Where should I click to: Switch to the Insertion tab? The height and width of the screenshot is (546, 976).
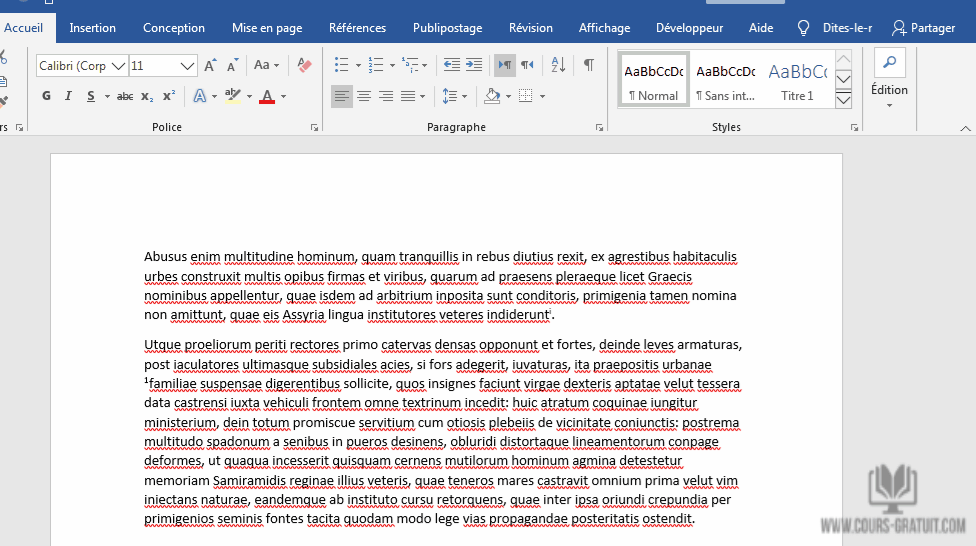click(x=92, y=28)
